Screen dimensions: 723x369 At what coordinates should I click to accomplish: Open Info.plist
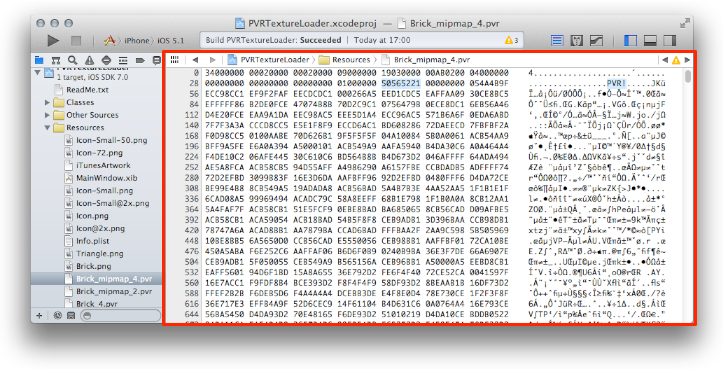[x=93, y=241]
